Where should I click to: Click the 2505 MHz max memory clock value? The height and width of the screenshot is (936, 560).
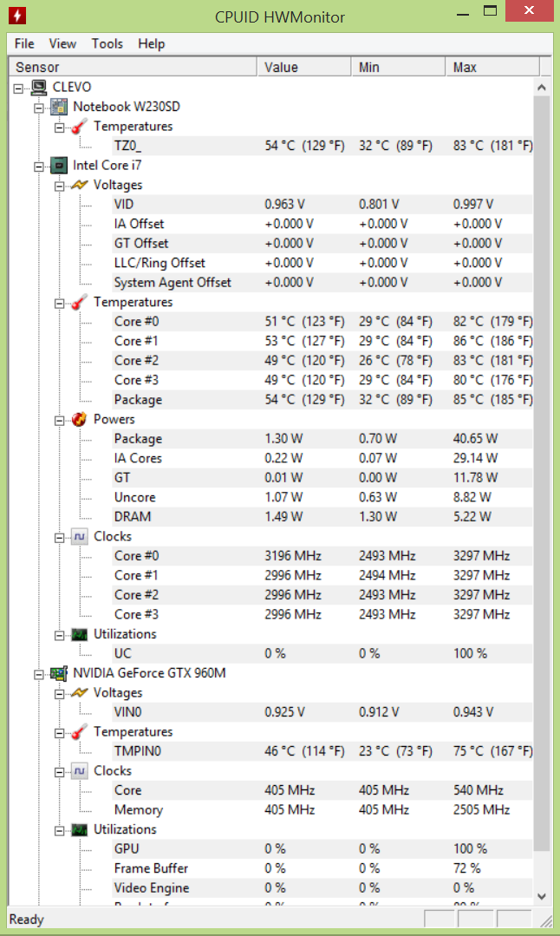tap(481, 810)
